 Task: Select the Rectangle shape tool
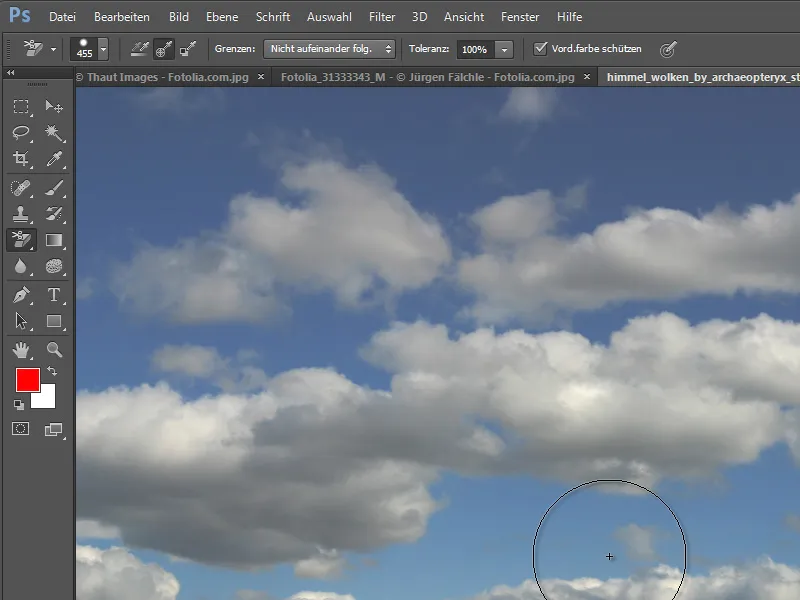(54, 321)
